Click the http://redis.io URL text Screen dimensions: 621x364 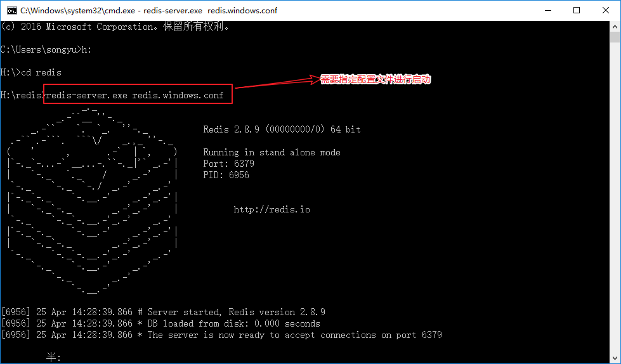pyautogui.click(x=271, y=209)
